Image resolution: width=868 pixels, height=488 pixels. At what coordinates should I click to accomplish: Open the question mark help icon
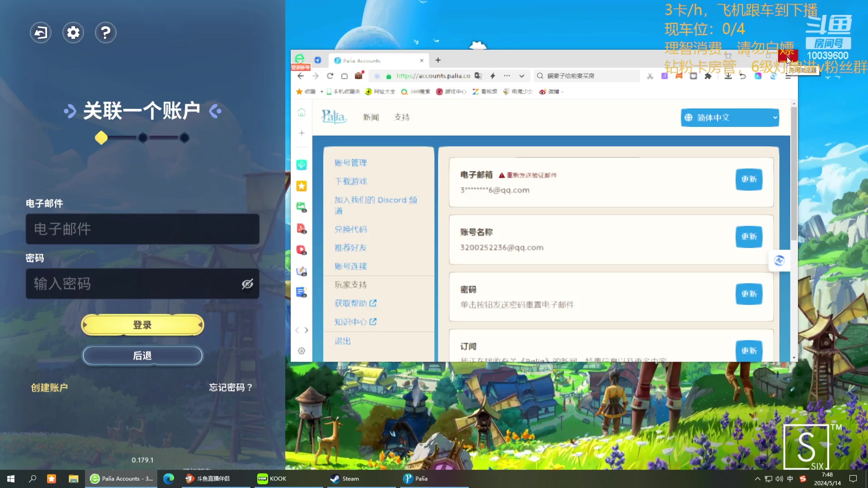(106, 33)
